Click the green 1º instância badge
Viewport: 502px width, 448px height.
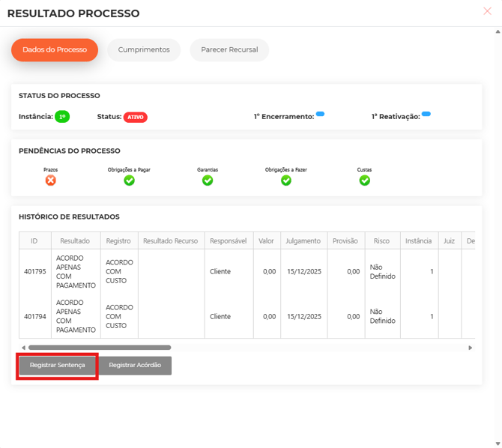pos(62,117)
